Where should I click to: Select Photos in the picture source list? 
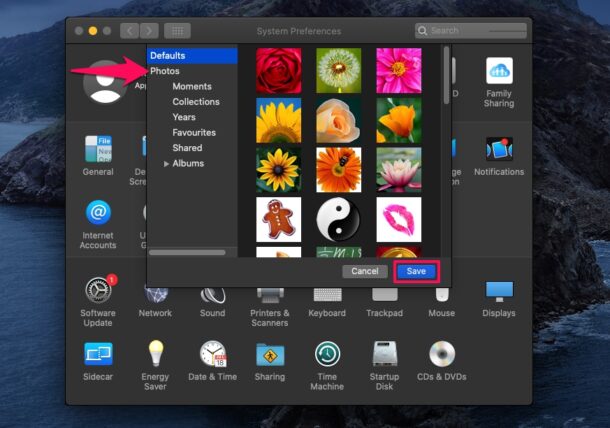coord(192,71)
